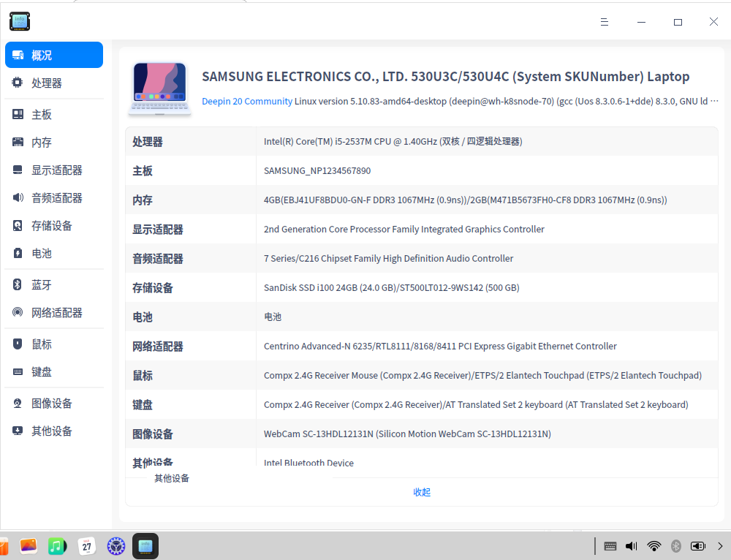Open the music player in the dock

57,546
